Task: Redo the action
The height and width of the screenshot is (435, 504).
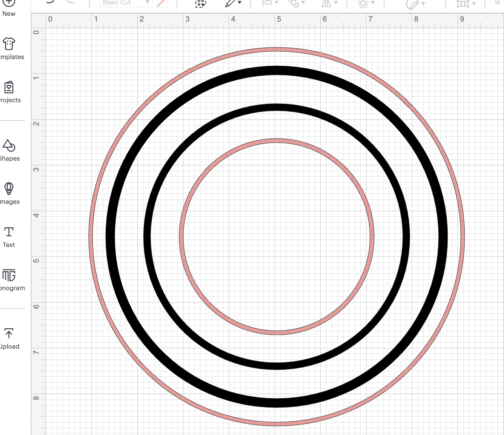Action: tap(71, 2)
